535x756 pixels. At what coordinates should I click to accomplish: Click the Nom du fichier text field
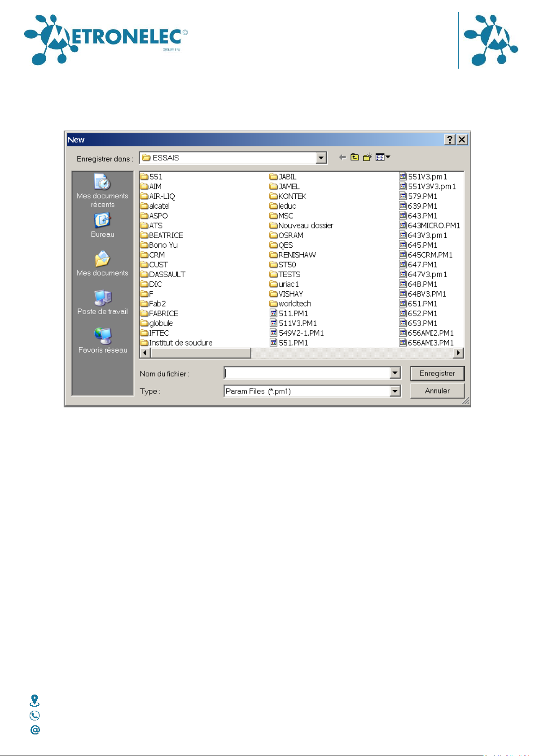307,373
